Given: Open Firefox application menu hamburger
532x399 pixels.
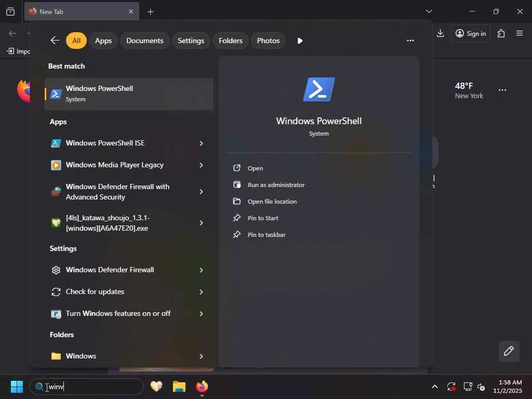Looking at the screenshot, I should 520,33.
